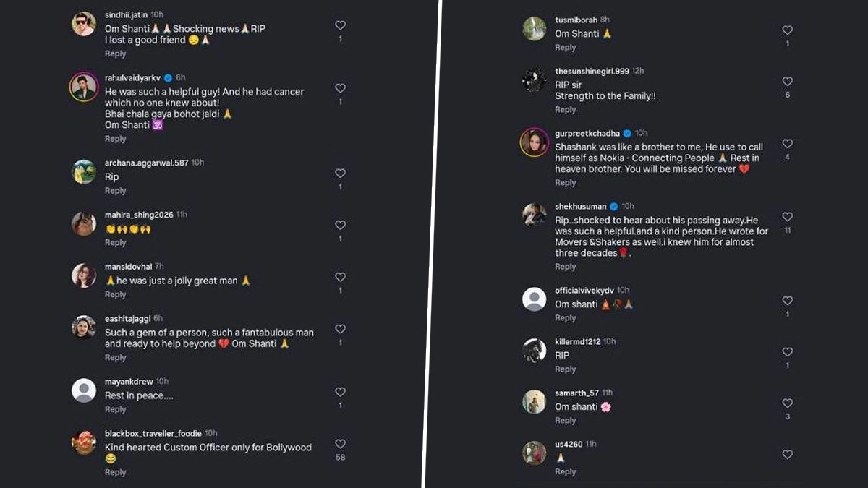The width and height of the screenshot is (868, 488).
Task: View mayankdrew's default avatar profile
Action: 84,390
